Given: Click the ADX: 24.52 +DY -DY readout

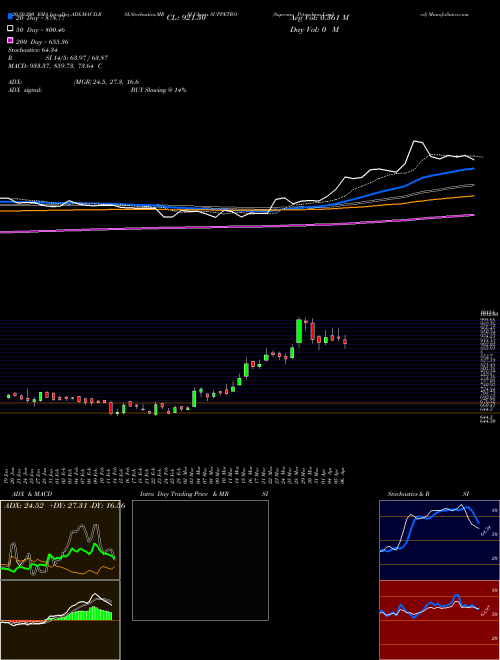Looking at the screenshot, I should pyautogui.click(x=64, y=506).
